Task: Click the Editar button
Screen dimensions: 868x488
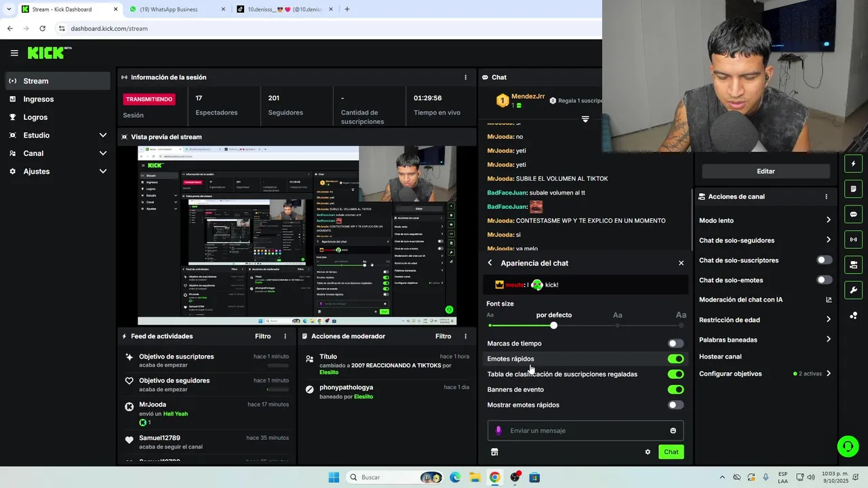Action: coord(766,171)
